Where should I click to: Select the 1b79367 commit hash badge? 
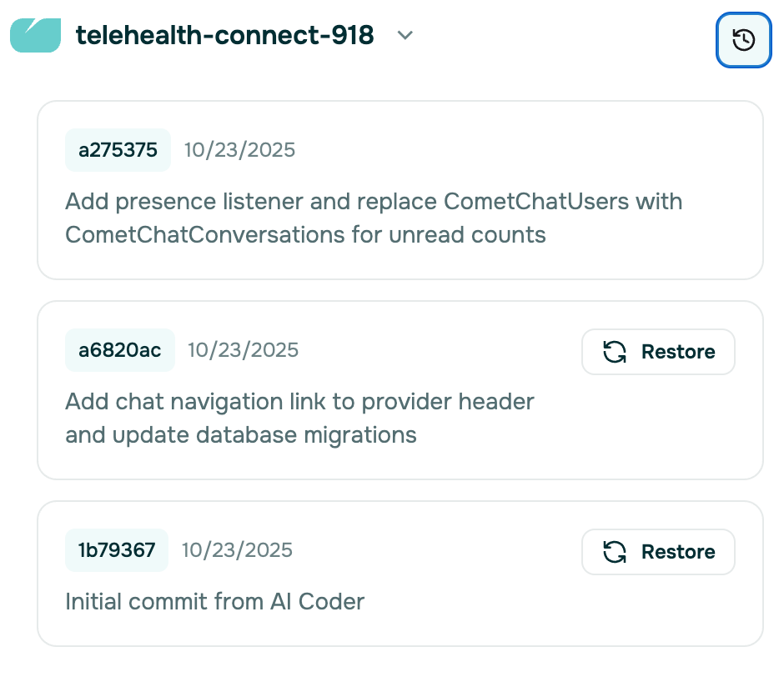tap(116, 550)
